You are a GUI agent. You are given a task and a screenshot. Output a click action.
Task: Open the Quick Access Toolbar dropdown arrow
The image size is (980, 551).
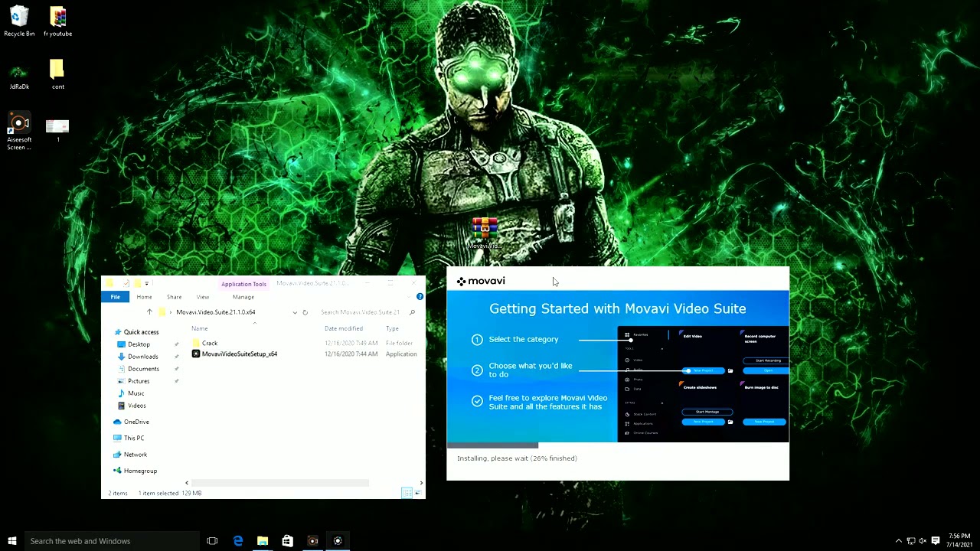pos(147,284)
